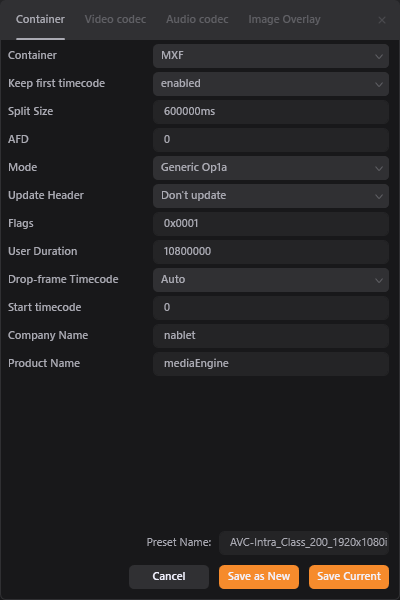The image size is (400, 600).
Task: Click the Save Current button
Action: click(x=349, y=577)
